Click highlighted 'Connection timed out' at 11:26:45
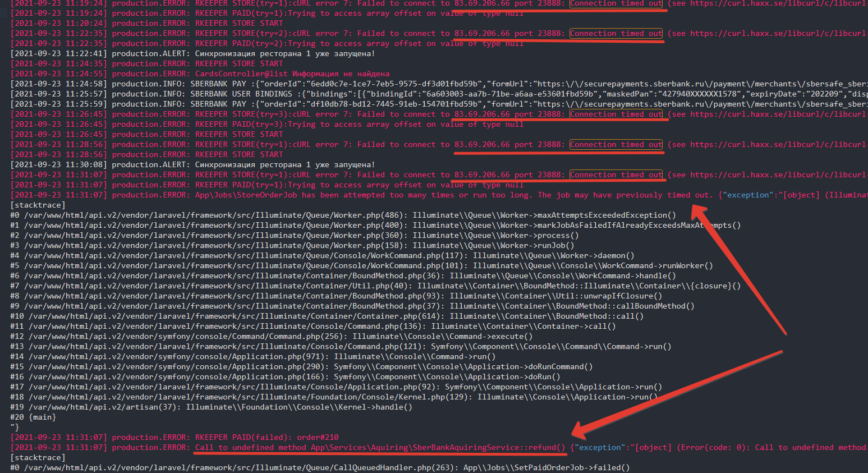Viewport: 868px width, 473px height. coord(616,114)
